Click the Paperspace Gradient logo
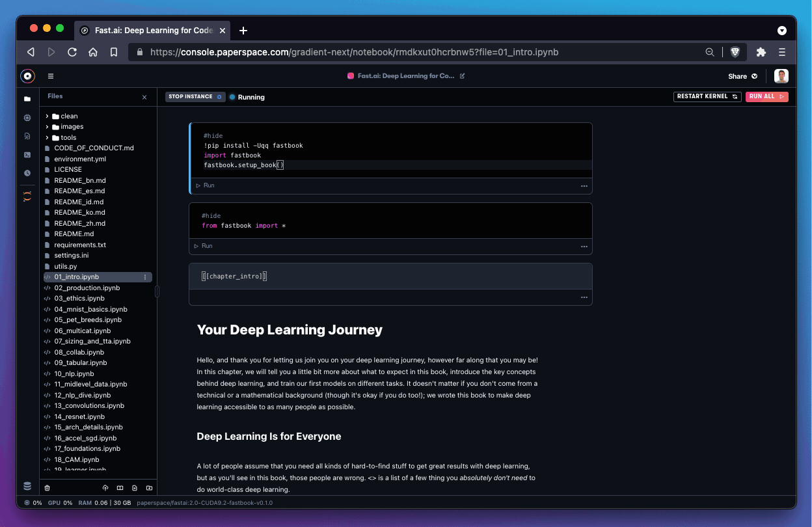 point(27,76)
